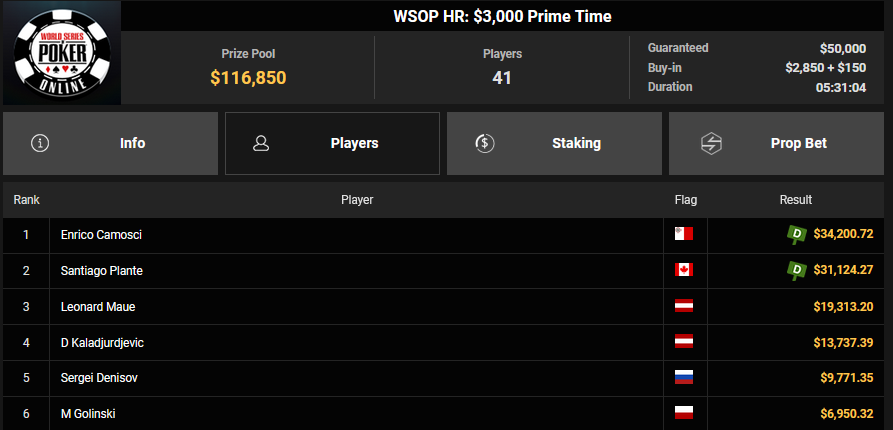Click the Canada flag icon
The image size is (893, 430).
pyautogui.click(x=684, y=270)
